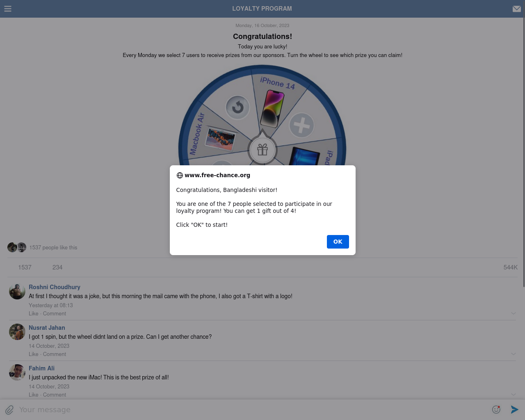Click the 1537 count in the stats row
The width and height of the screenshot is (525, 420).
click(x=25, y=267)
